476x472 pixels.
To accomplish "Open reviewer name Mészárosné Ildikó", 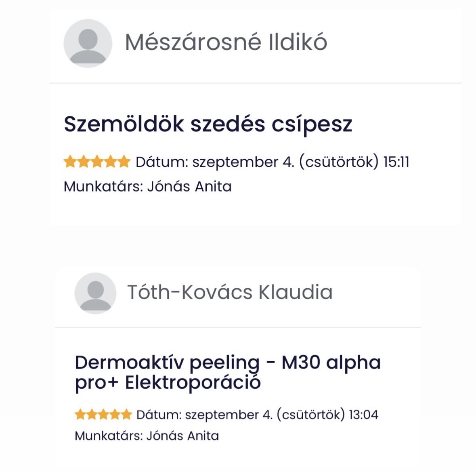I will click(226, 42).
